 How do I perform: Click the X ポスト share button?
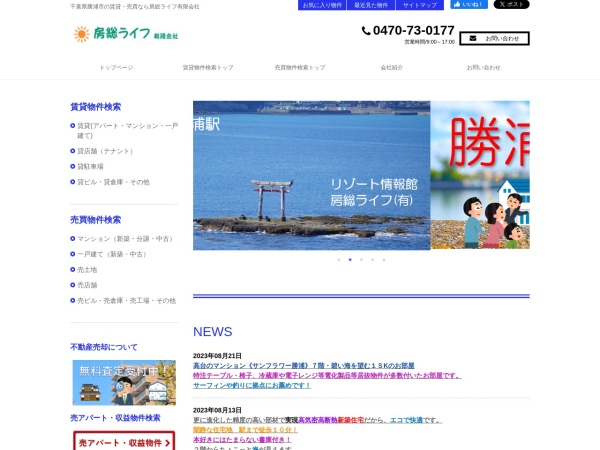coord(511,5)
